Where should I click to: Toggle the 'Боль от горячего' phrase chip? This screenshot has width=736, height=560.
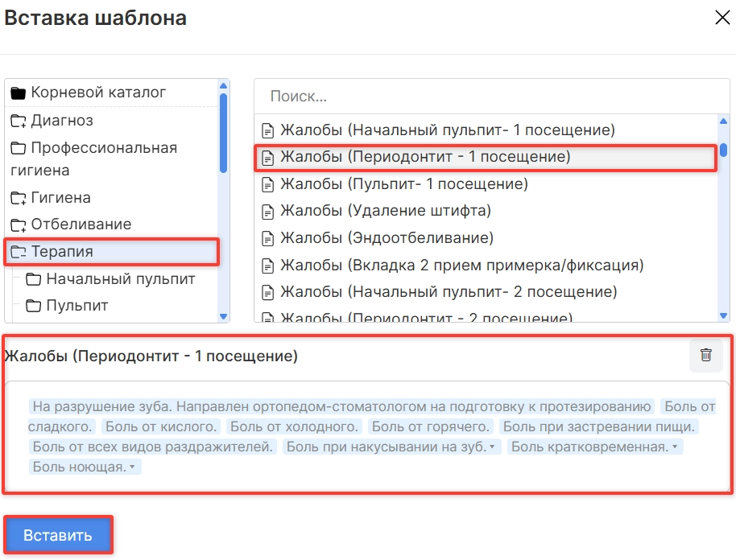431,427
